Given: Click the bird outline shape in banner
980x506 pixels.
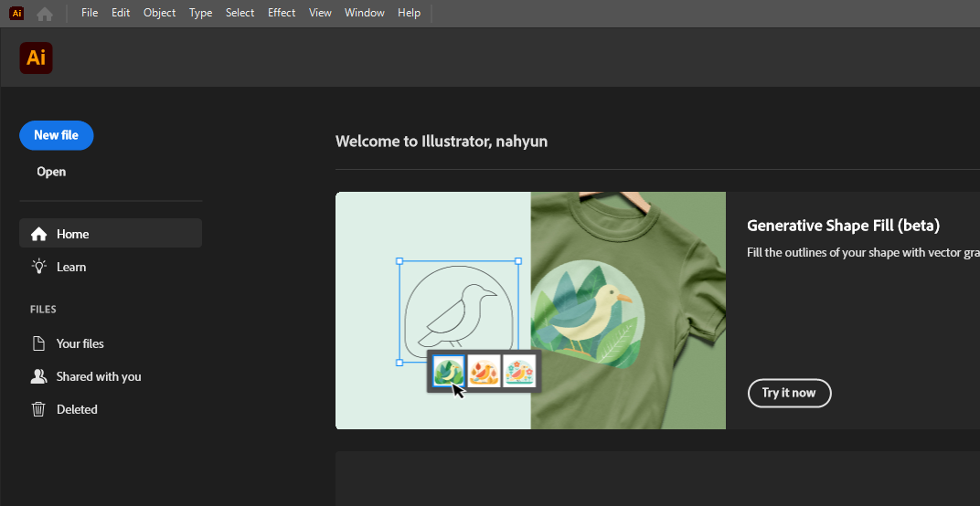Looking at the screenshot, I should click(x=459, y=311).
